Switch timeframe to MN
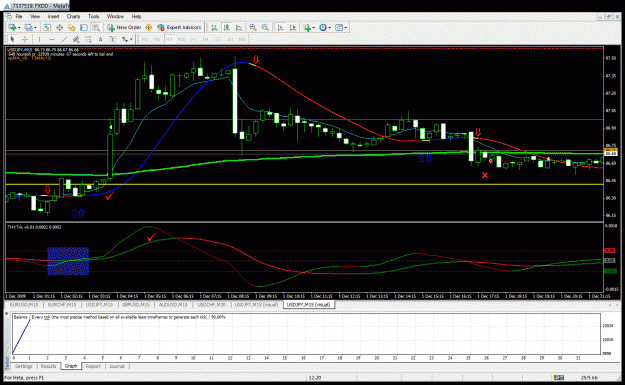 242,39
